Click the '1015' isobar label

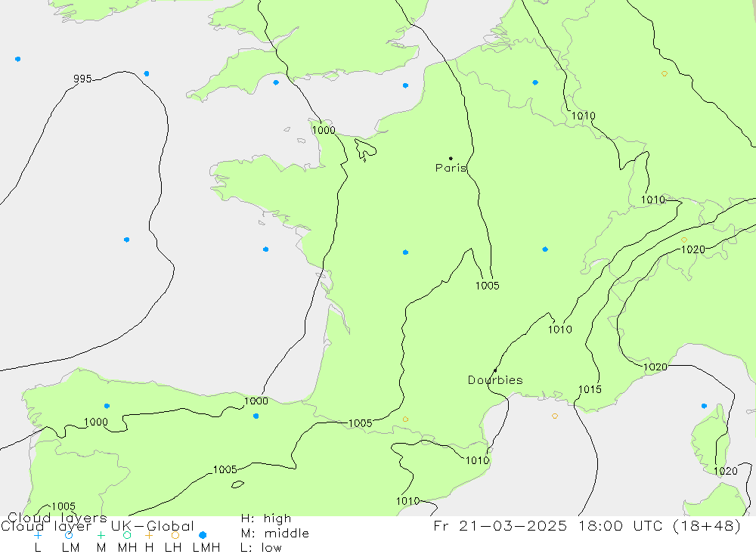coord(590,389)
